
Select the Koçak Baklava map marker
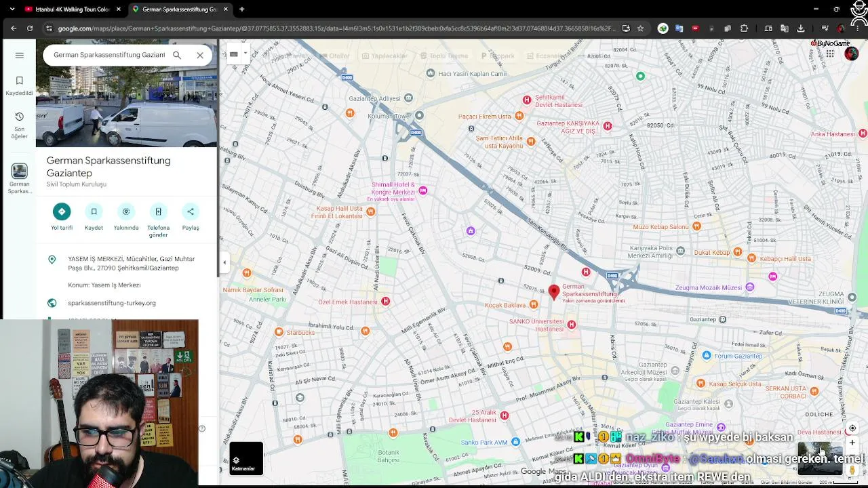pyautogui.click(x=533, y=305)
